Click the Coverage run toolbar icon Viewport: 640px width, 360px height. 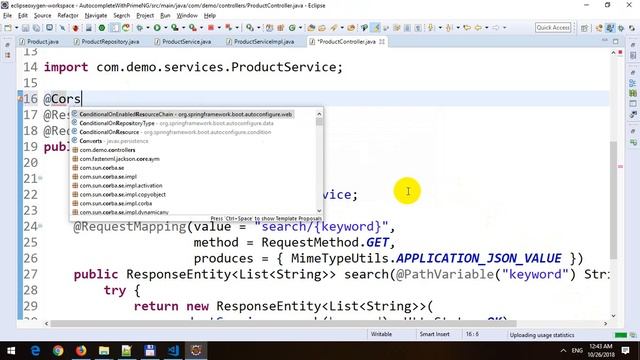tap(175, 28)
